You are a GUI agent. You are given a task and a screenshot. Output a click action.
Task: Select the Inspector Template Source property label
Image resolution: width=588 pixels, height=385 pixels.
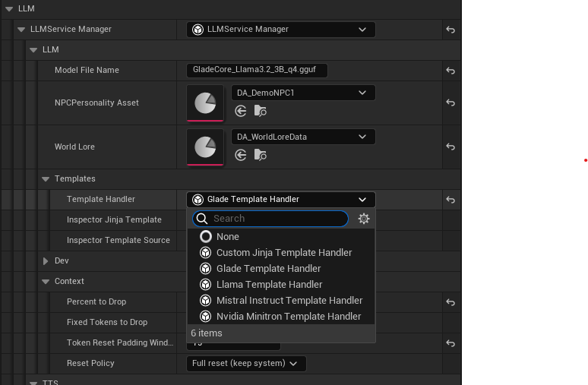[118, 240]
